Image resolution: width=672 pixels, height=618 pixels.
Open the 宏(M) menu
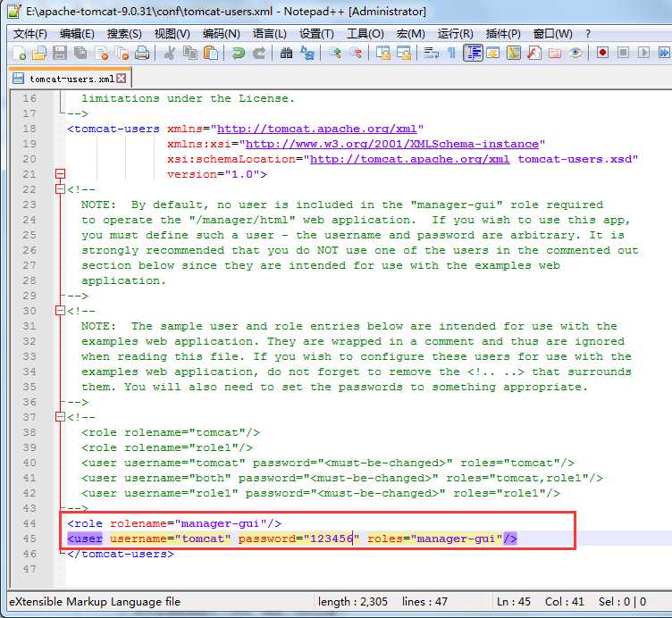point(410,34)
